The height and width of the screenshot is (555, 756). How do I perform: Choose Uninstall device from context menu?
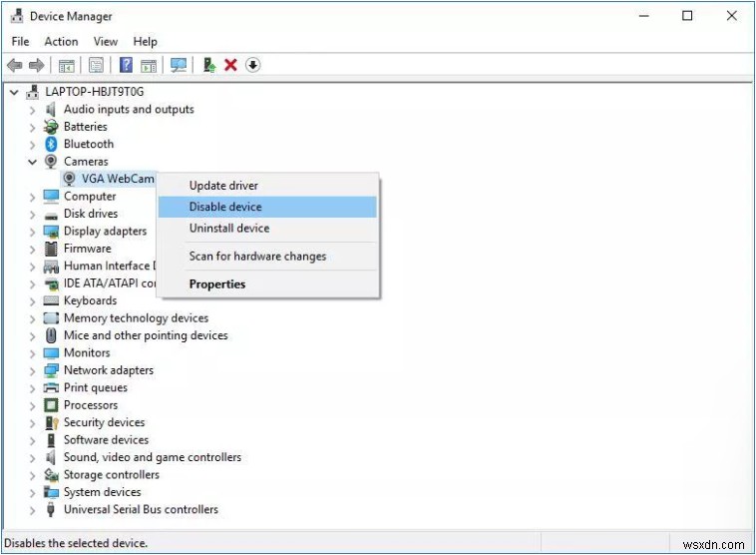[267, 228]
